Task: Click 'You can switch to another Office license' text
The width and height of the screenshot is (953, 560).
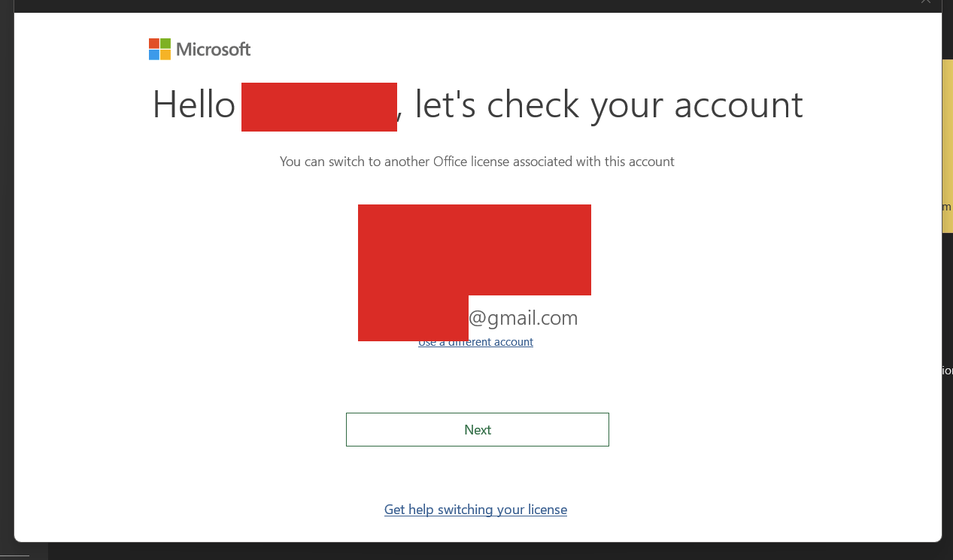Action: pyautogui.click(x=477, y=161)
